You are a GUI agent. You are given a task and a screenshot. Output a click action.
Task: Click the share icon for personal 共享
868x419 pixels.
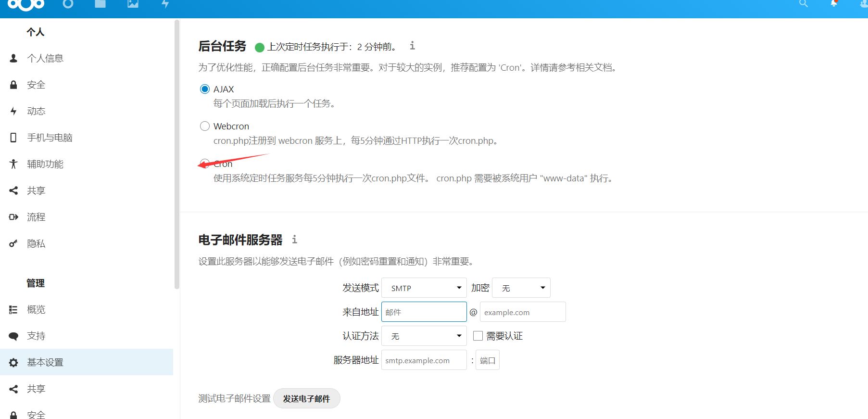(13, 190)
